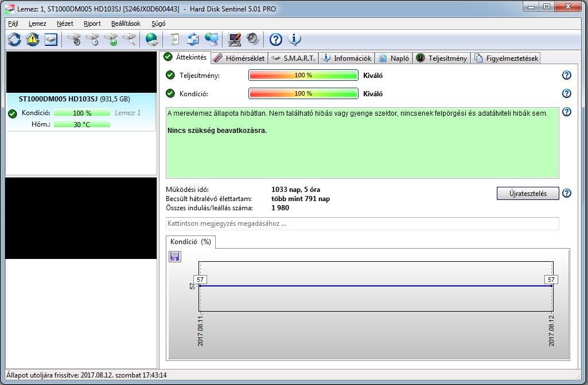
Task: Open the Riport menu
Action: coord(92,23)
